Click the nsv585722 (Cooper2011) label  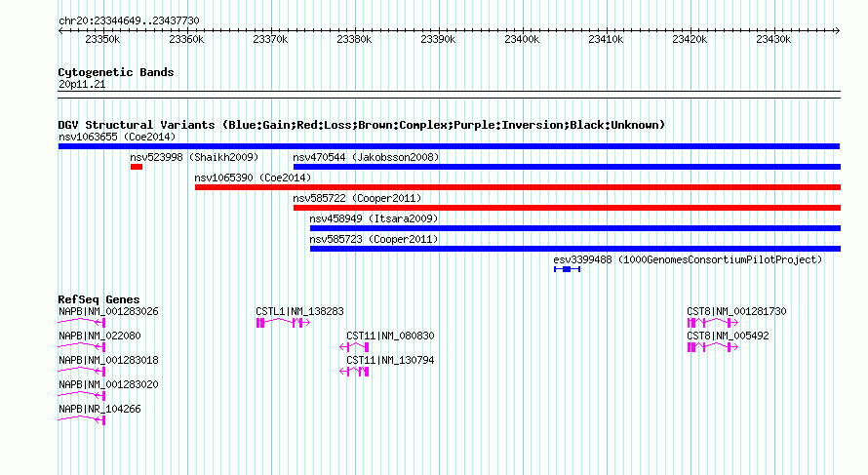click(357, 198)
